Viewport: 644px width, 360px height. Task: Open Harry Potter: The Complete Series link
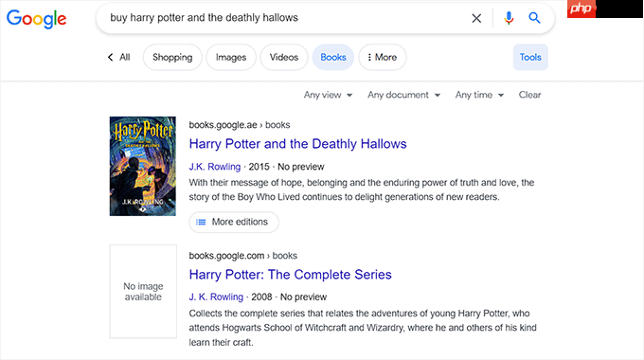(291, 275)
